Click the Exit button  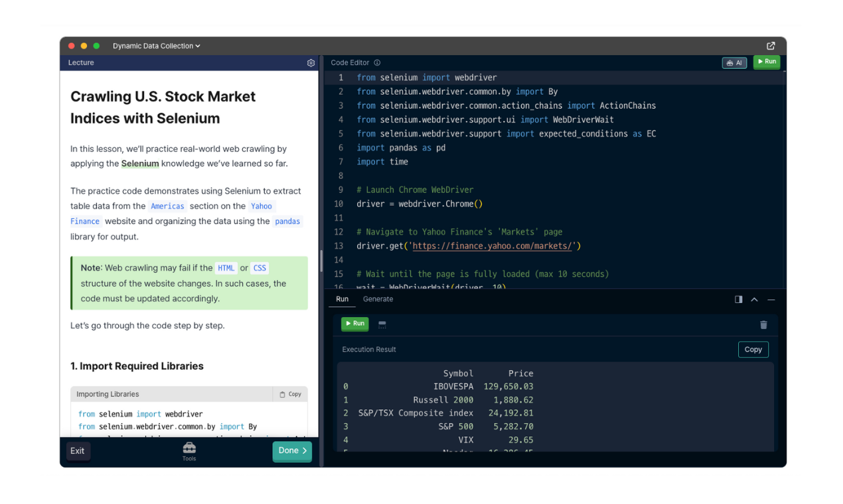78,451
